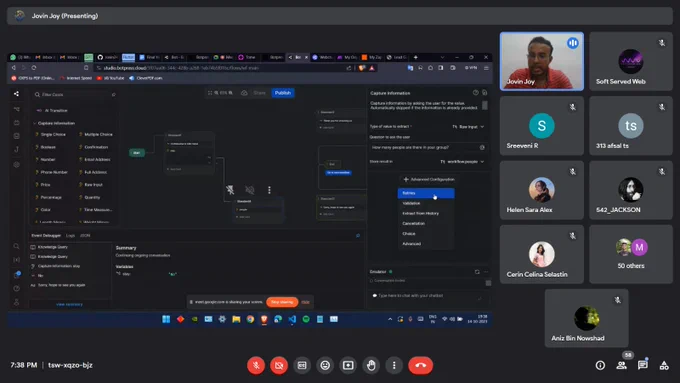This screenshot has height=383, width=680.
Task: Open the search icon in studio left sidebar
Action: (x=16, y=246)
